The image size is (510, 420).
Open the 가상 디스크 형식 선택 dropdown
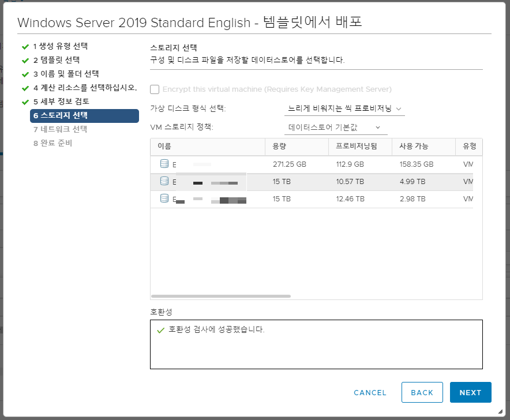click(344, 108)
